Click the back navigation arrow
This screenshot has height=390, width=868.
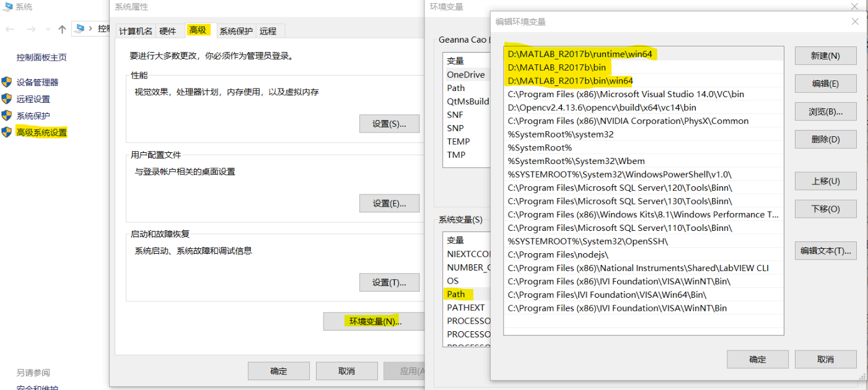10,28
